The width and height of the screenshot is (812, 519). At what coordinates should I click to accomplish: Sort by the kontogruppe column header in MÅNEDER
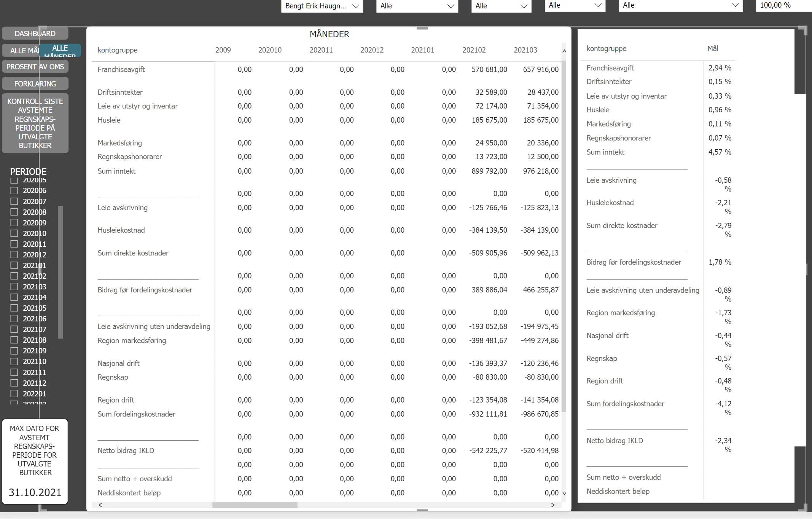click(x=118, y=50)
